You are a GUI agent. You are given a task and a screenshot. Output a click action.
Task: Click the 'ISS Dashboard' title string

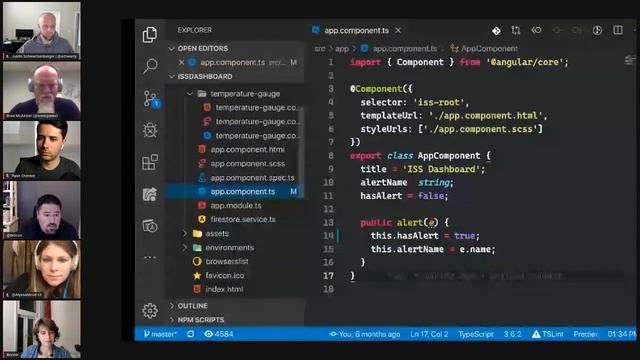tap(441, 169)
